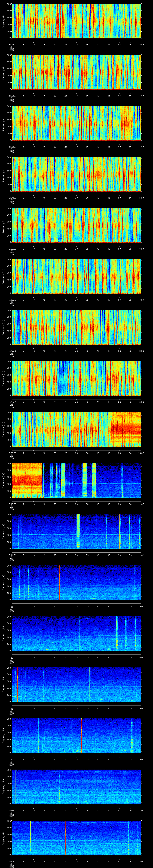Click the 16:03:00 start time label

click(12, 147)
